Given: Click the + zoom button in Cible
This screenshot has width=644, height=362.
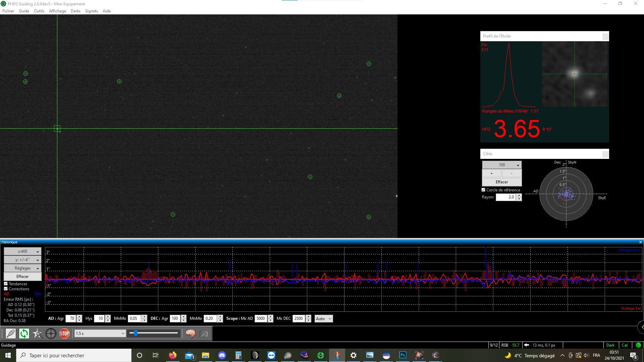Looking at the screenshot, I should pos(492,173).
